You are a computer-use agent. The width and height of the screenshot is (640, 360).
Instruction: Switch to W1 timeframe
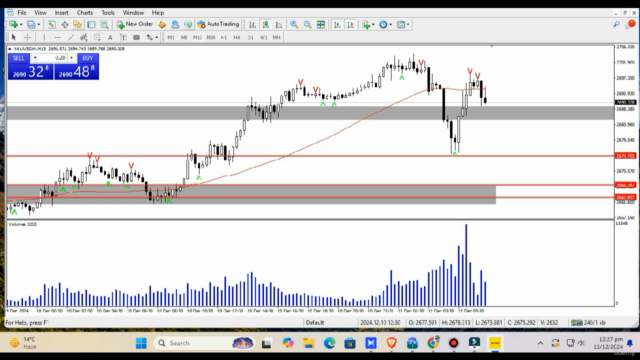263,38
